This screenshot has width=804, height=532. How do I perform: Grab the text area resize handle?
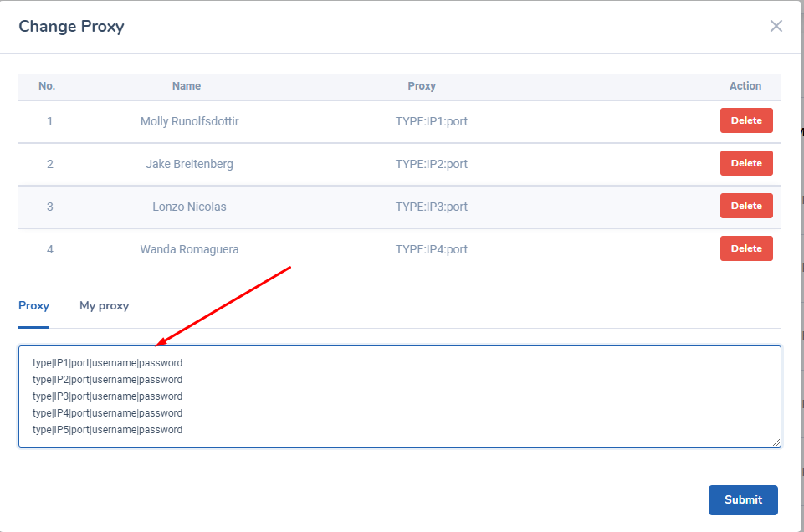click(776, 442)
